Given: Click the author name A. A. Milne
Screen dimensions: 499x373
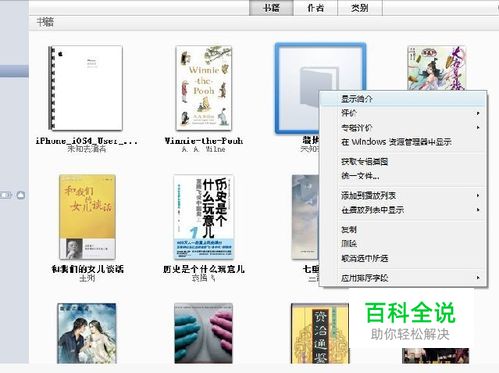Looking at the screenshot, I should coord(204,149).
